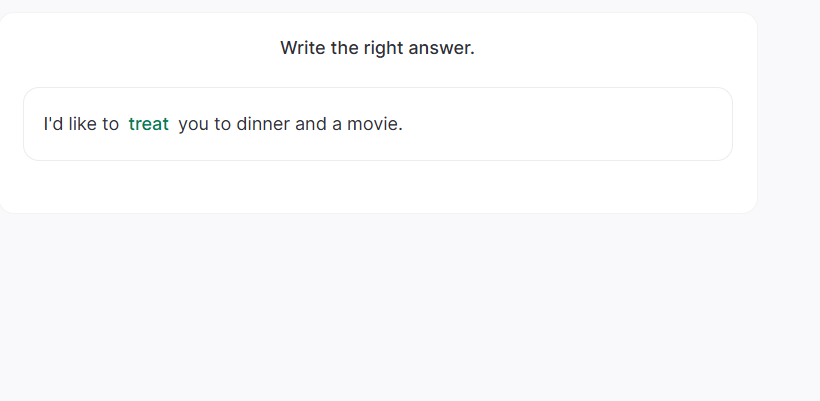Click the word "to" before "dinner"
This screenshot has height=401, width=820.
[x=222, y=124]
